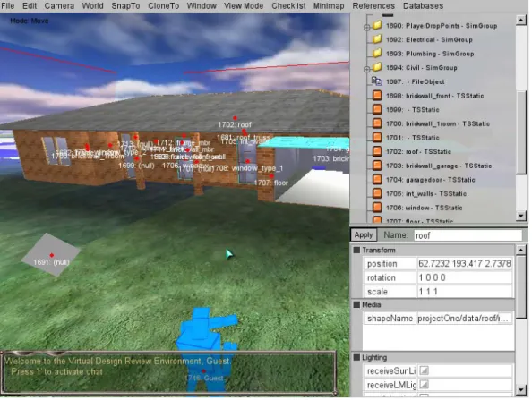The width and height of the screenshot is (532, 400).
Task: Collapse the Transform section
Action: tap(356, 250)
